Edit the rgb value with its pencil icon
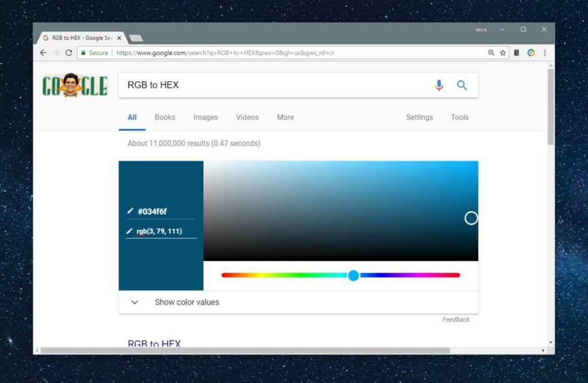The width and height of the screenshot is (588, 383). [x=130, y=231]
